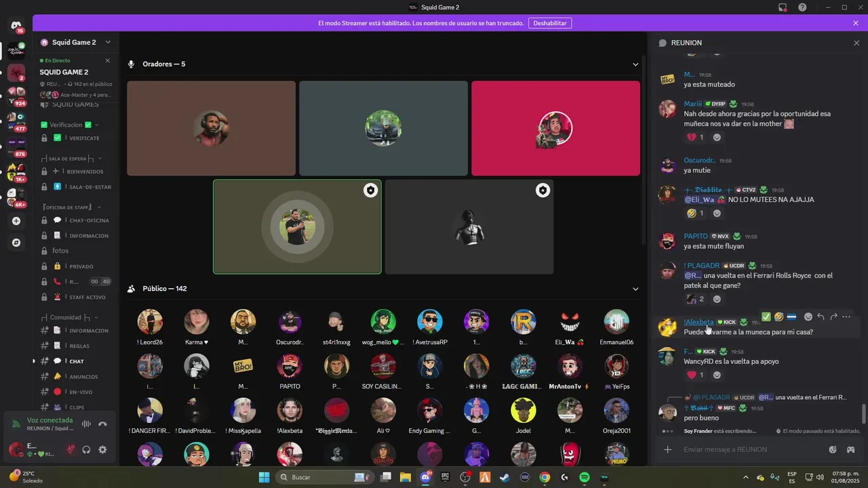Collapse the Oradores section
The height and width of the screenshot is (488, 868).
(x=635, y=64)
